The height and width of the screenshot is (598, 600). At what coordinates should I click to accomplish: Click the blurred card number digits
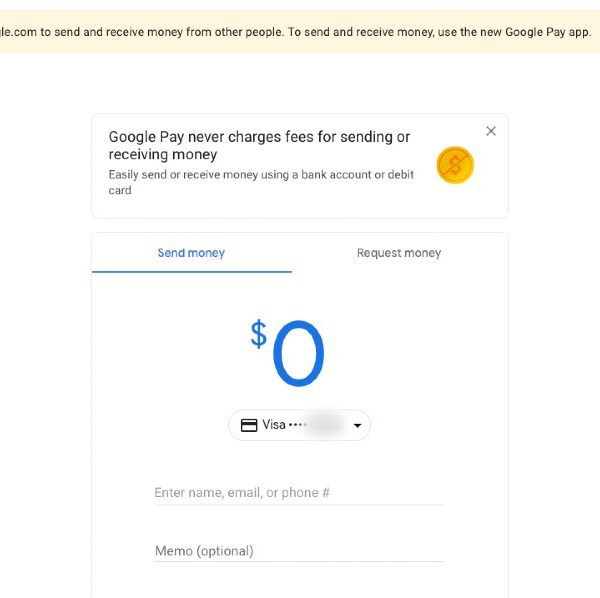click(x=326, y=425)
